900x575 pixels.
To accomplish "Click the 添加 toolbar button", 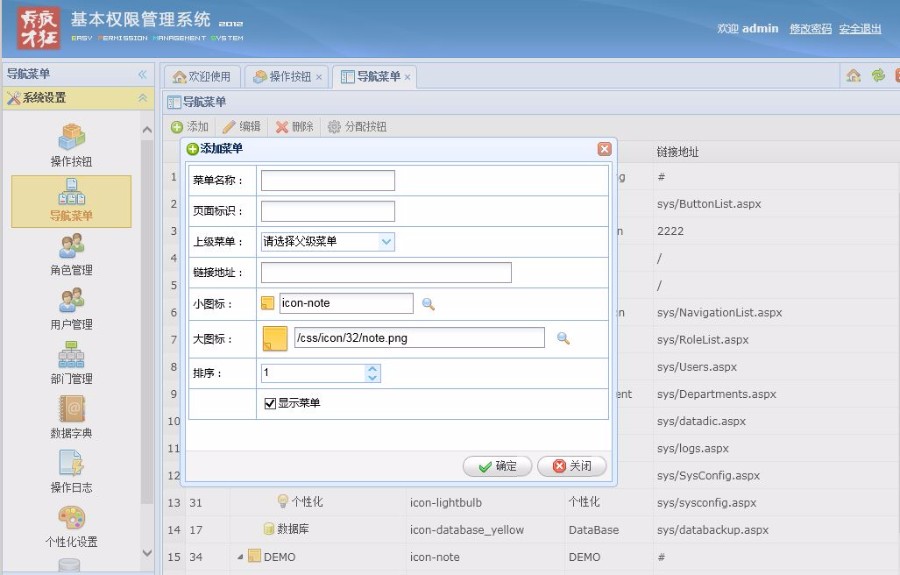I will coord(190,127).
